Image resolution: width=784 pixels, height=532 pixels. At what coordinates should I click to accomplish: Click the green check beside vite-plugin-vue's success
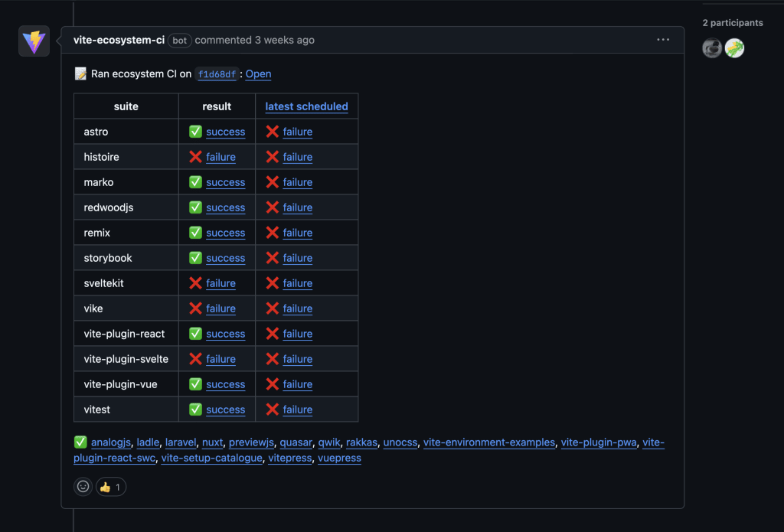pos(195,383)
